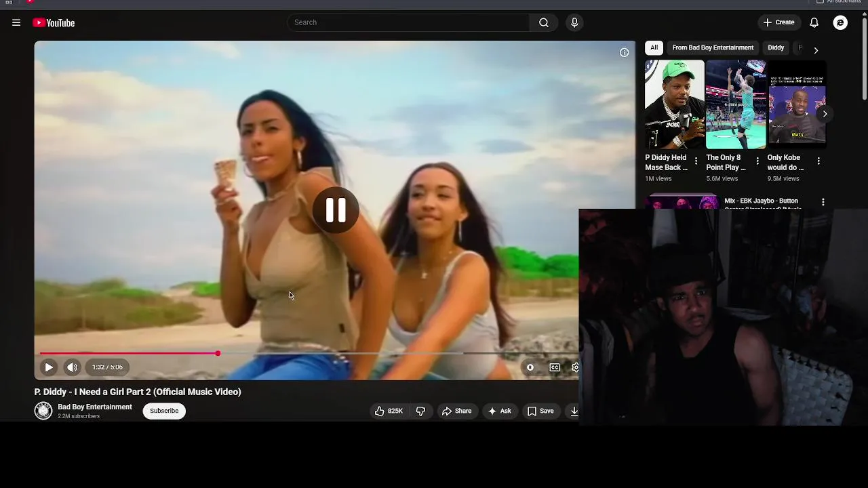Open The Only 8 Point Play short thumbnail
Viewport: 868px width, 488px height.
pyautogui.click(x=736, y=104)
